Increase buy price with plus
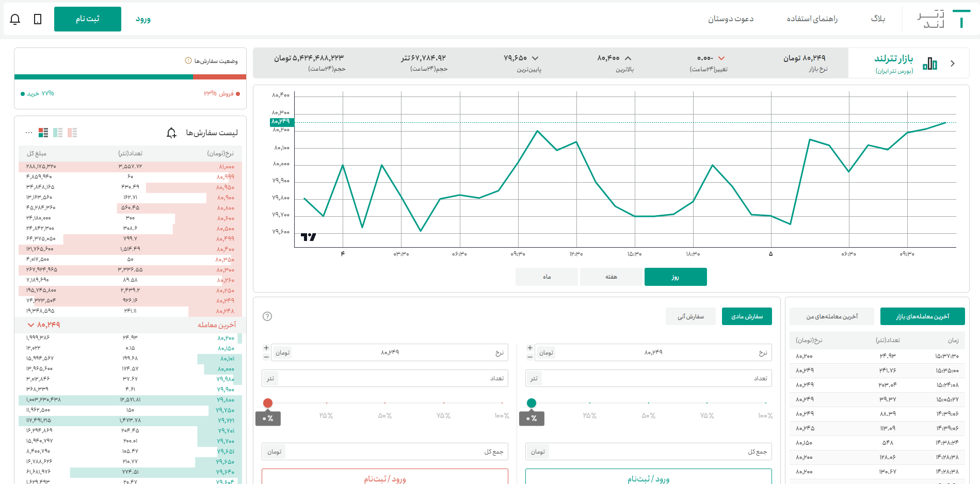Image resolution: width=980 pixels, height=484 pixels. pos(530,348)
